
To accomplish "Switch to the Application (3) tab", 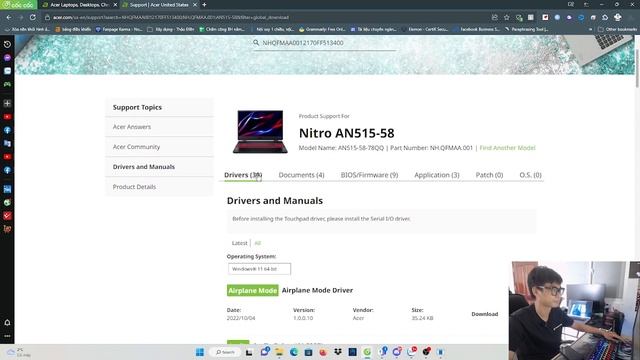I will (437, 175).
